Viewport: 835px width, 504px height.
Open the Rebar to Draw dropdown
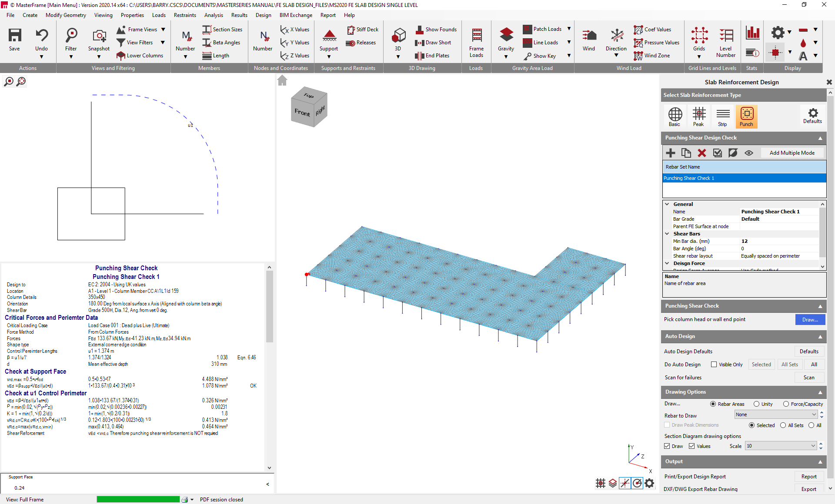[x=775, y=415]
